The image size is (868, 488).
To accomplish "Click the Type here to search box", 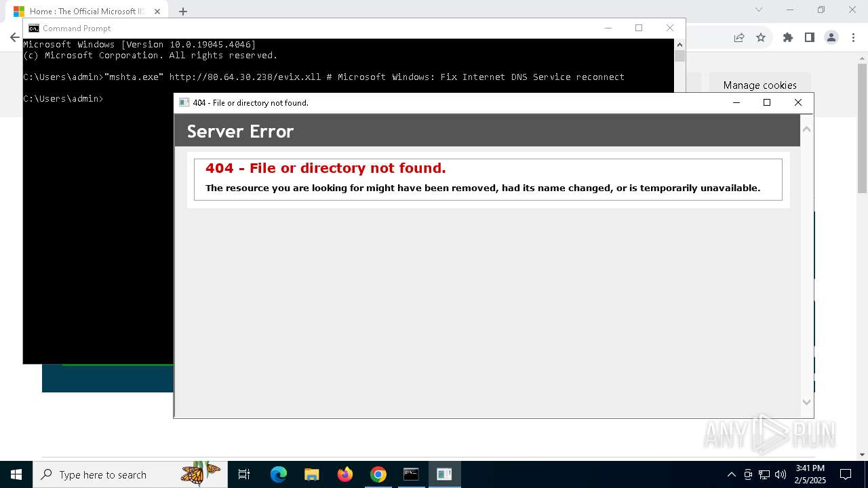I will point(130,474).
